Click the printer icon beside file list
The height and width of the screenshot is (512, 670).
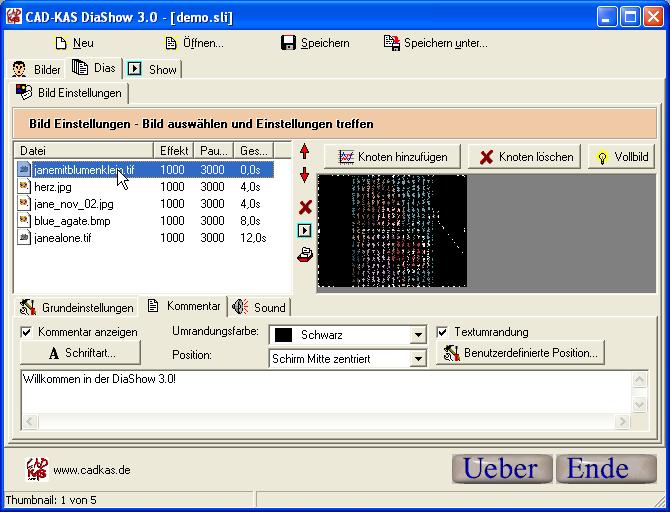click(x=305, y=254)
